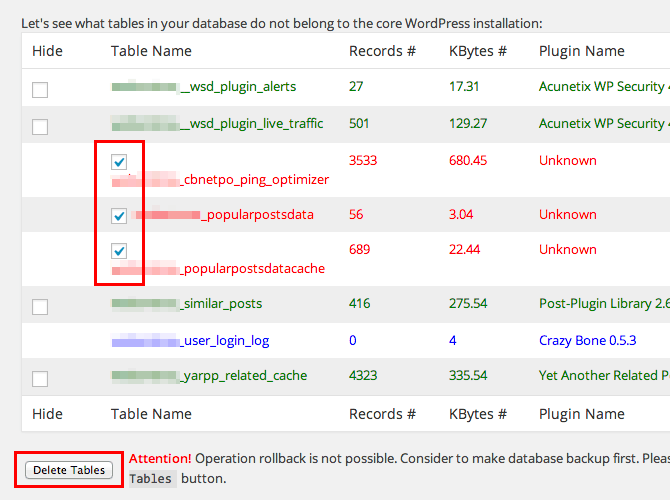
Task: Click the top Table Name column header
Action: point(151,51)
